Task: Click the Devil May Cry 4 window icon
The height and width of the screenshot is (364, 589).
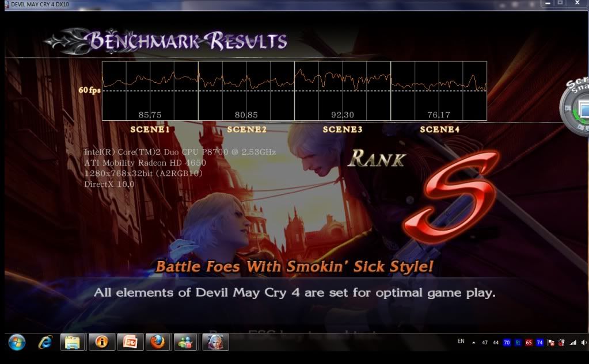Action: point(5,4)
